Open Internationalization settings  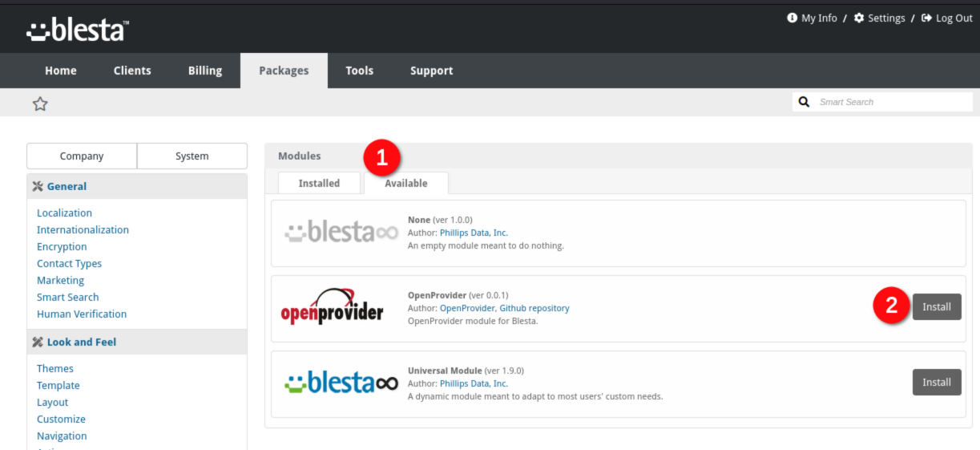coord(83,230)
